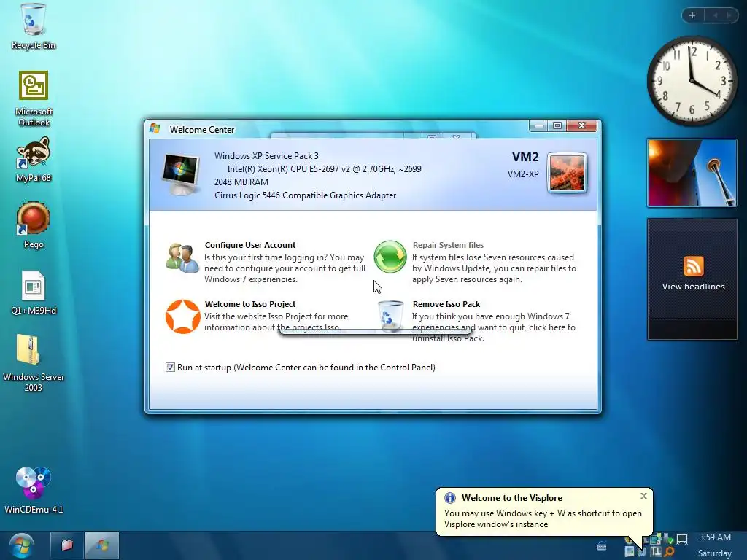Open Configure User Account

[250, 245]
